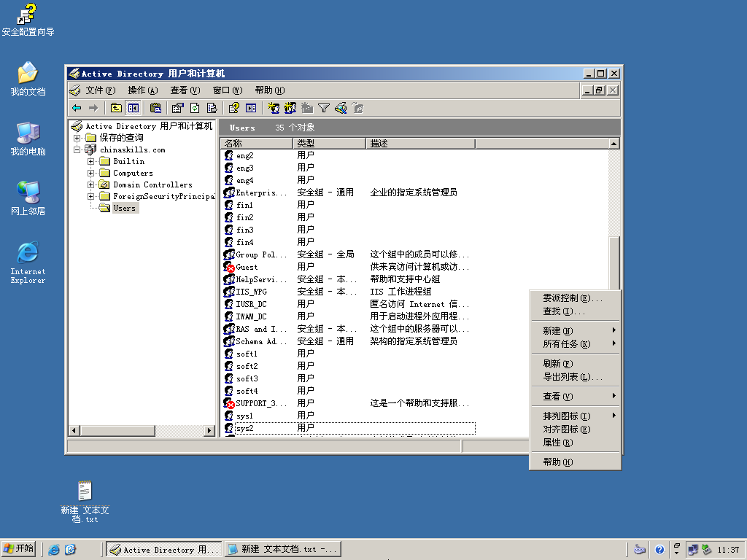
Task: Sort by Description column header
Action: coord(421,144)
